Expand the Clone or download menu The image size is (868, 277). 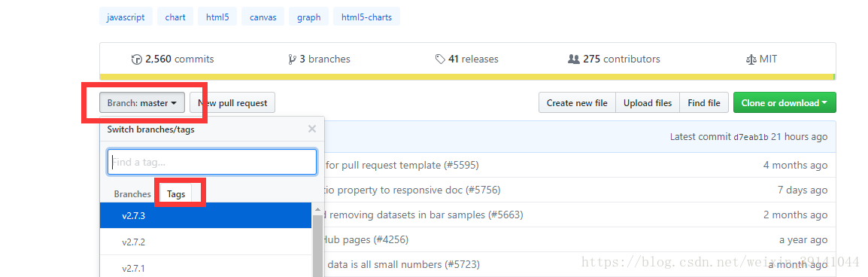pos(785,102)
